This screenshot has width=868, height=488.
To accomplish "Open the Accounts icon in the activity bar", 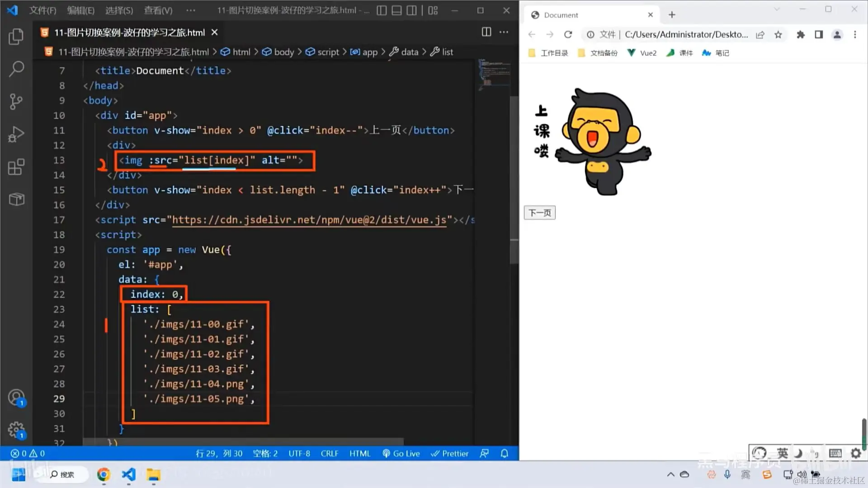I will pos(16,398).
